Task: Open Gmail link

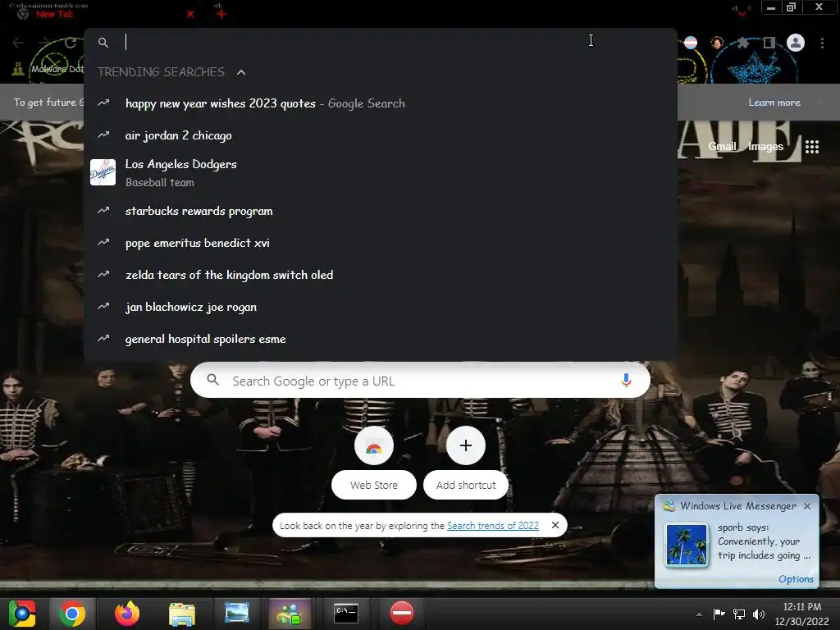Action: (x=722, y=146)
